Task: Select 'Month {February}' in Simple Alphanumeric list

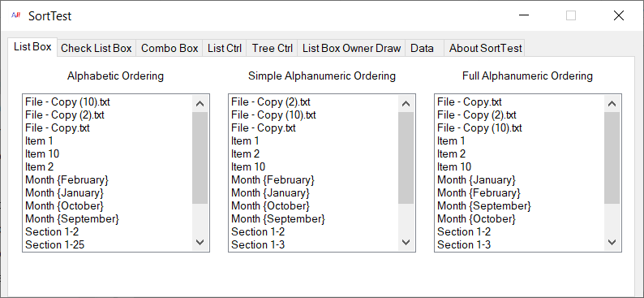Action: (314, 179)
